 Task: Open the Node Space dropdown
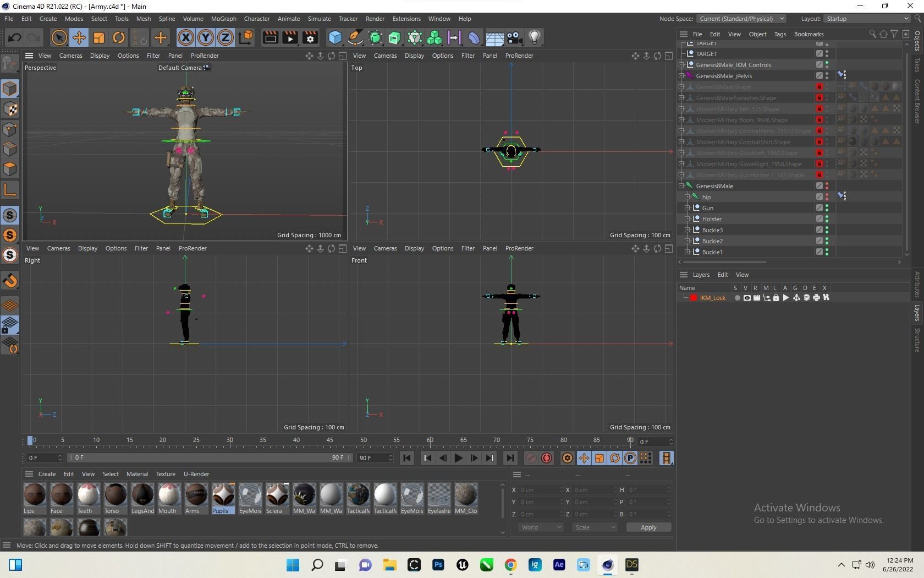(741, 19)
